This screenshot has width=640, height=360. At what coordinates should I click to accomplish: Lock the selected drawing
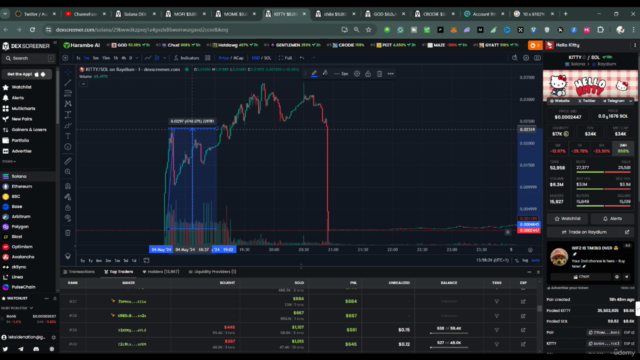(368, 73)
